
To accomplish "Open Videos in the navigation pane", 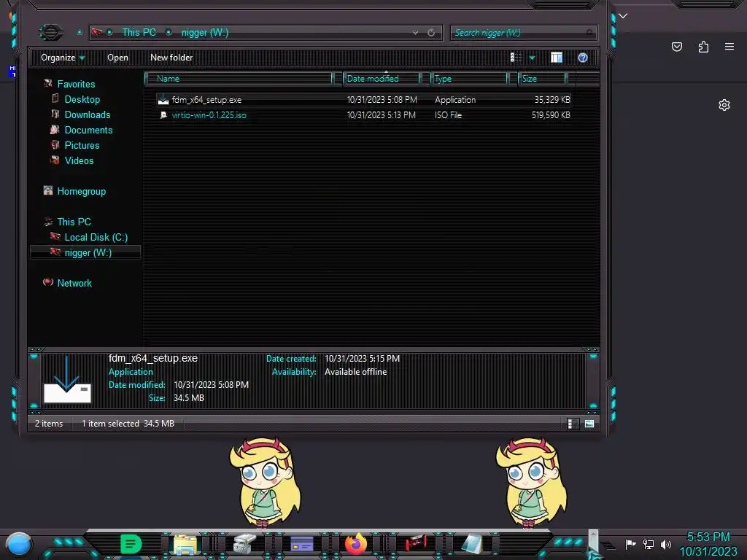I will tap(79, 160).
